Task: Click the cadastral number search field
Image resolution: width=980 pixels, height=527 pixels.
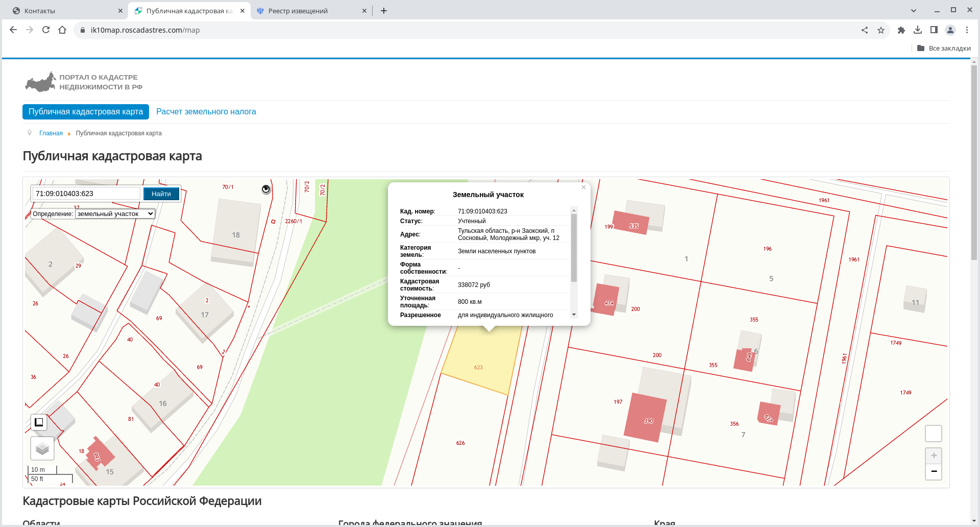Action: click(x=86, y=194)
